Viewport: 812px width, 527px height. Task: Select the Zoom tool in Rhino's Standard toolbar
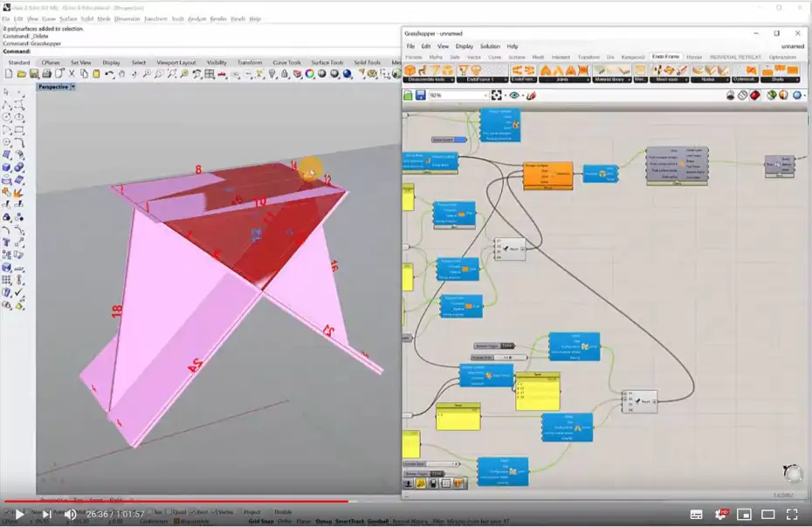tap(147, 73)
